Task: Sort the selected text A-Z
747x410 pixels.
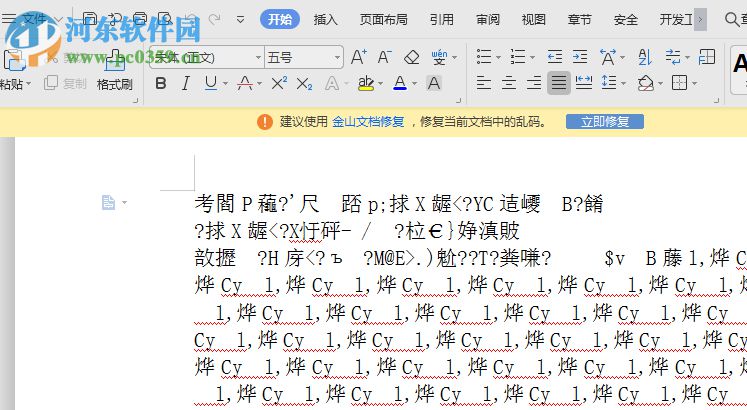Action: 645,57
